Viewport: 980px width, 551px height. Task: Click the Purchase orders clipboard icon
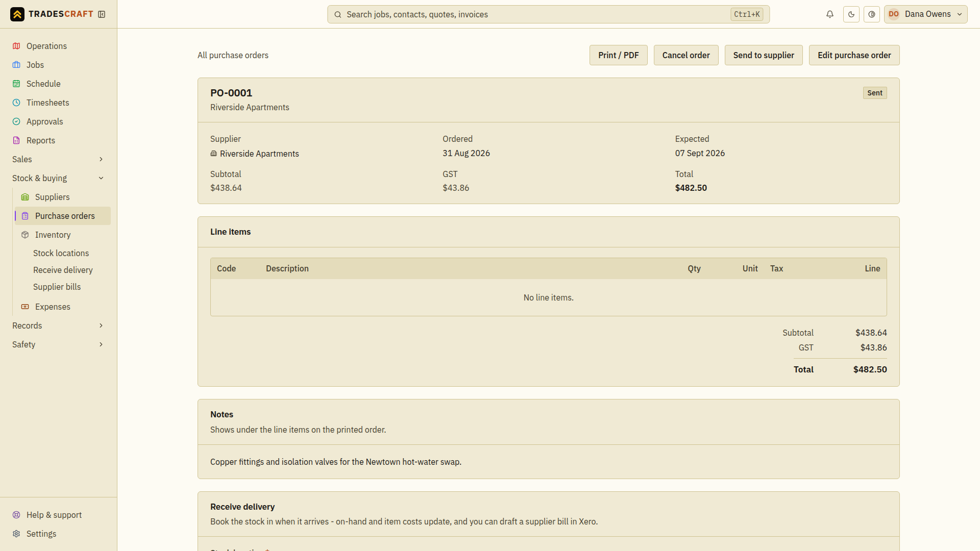point(25,216)
